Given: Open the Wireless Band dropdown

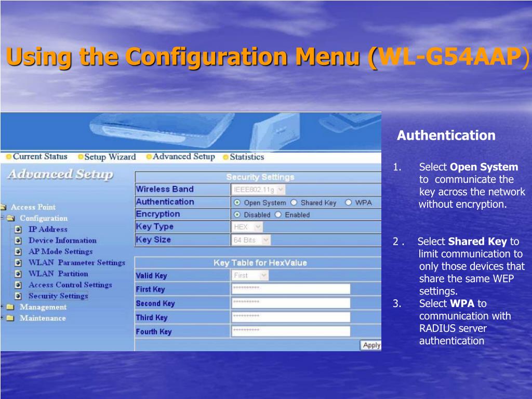Looking at the screenshot, I should pos(259,190).
